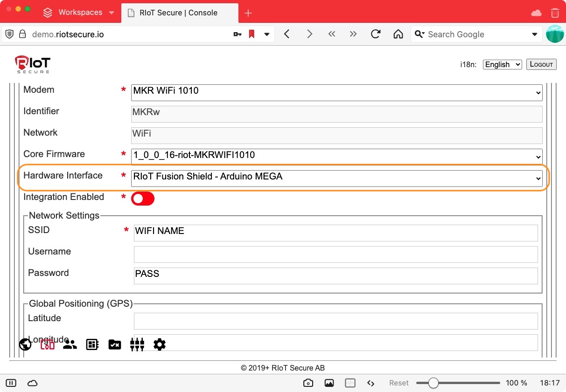The image size is (566, 392).
Task: Click the Logout button
Action: pos(541,64)
